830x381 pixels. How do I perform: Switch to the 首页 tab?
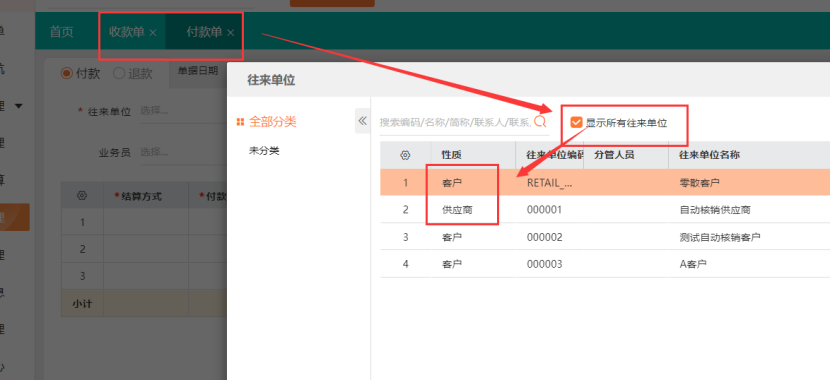[x=61, y=32]
